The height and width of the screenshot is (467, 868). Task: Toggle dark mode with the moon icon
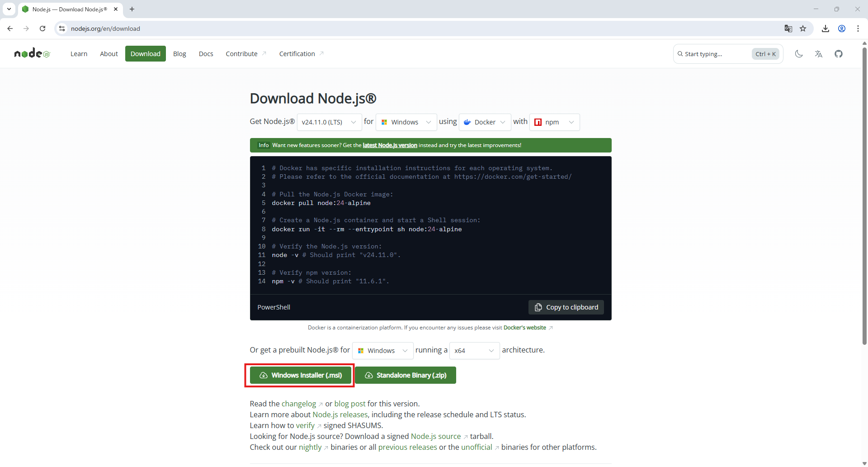click(x=798, y=53)
